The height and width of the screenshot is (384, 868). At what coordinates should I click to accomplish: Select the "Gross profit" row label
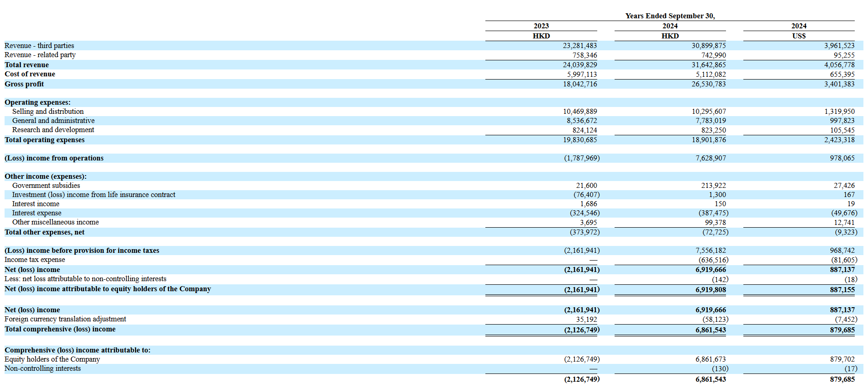[24, 84]
